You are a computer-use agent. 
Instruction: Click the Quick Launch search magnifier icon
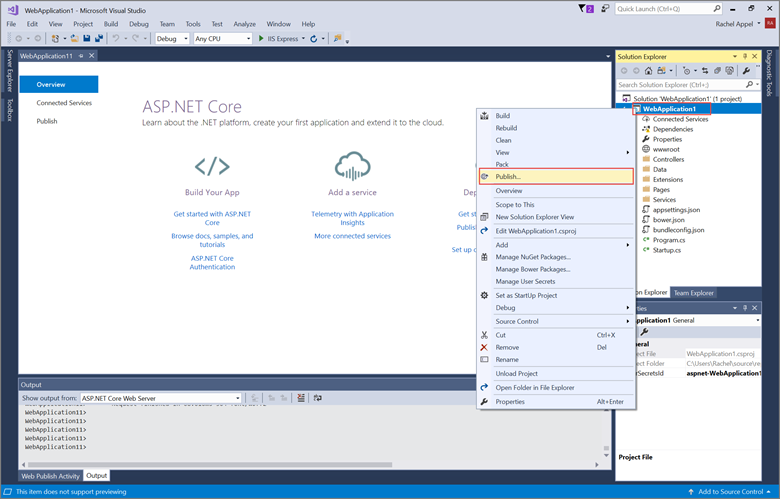717,8
